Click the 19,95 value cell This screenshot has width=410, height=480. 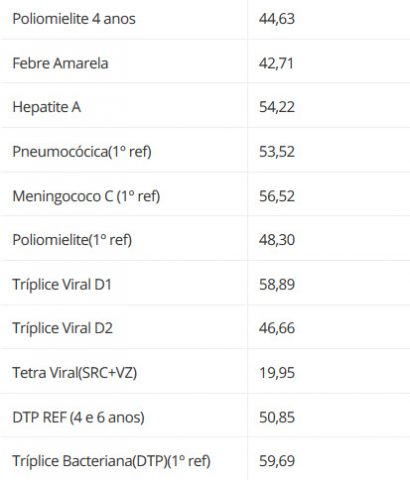(x=277, y=373)
